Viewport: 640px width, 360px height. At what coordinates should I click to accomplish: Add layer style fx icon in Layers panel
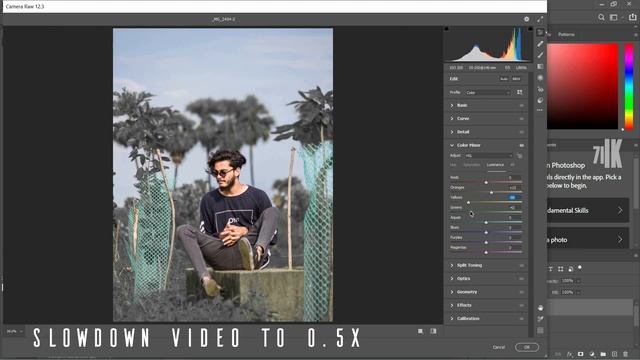point(570,354)
